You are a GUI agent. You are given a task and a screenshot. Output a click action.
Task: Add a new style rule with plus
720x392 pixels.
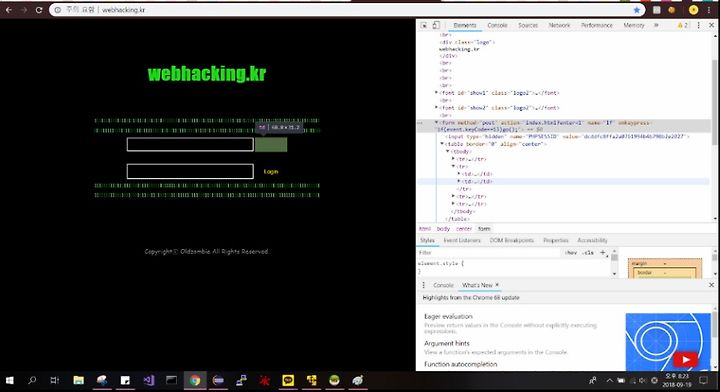point(603,252)
